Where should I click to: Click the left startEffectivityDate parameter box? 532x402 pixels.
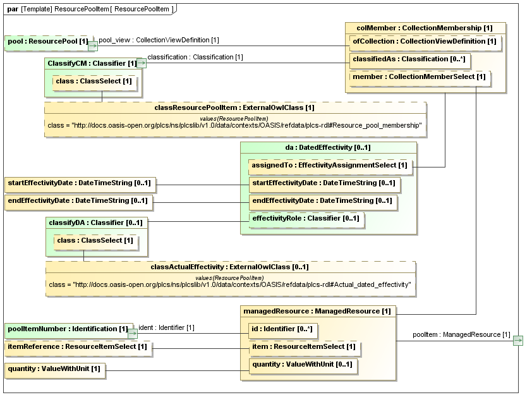coord(80,184)
